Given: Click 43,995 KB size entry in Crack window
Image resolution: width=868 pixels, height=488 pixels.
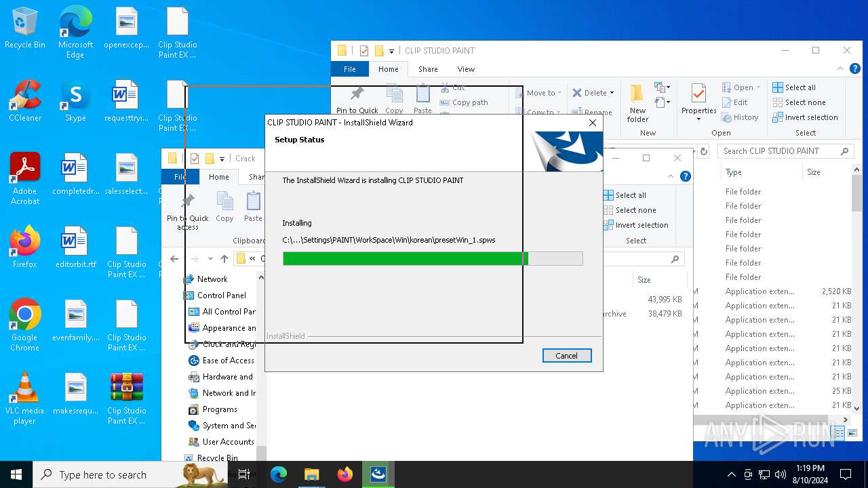Looking at the screenshot, I should click(x=665, y=300).
